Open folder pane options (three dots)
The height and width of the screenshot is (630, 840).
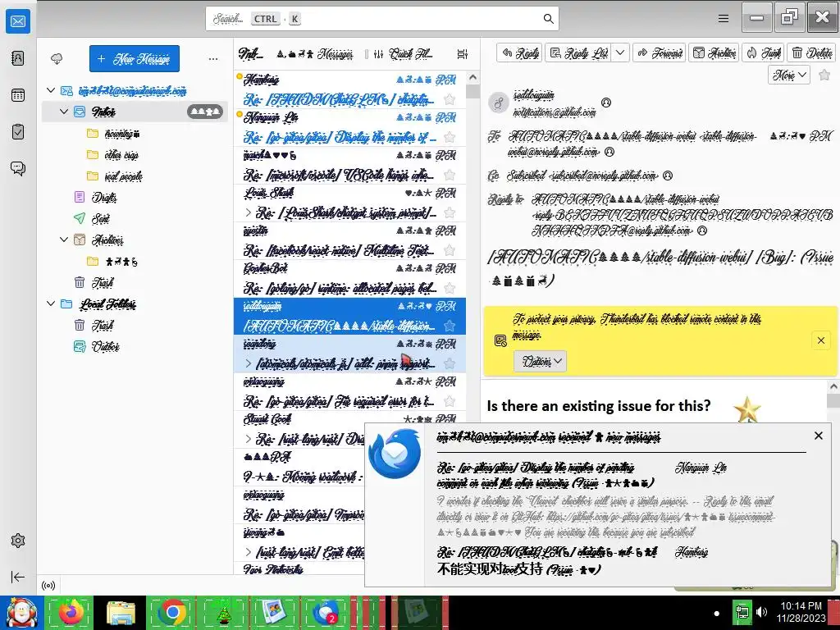[213, 59]
